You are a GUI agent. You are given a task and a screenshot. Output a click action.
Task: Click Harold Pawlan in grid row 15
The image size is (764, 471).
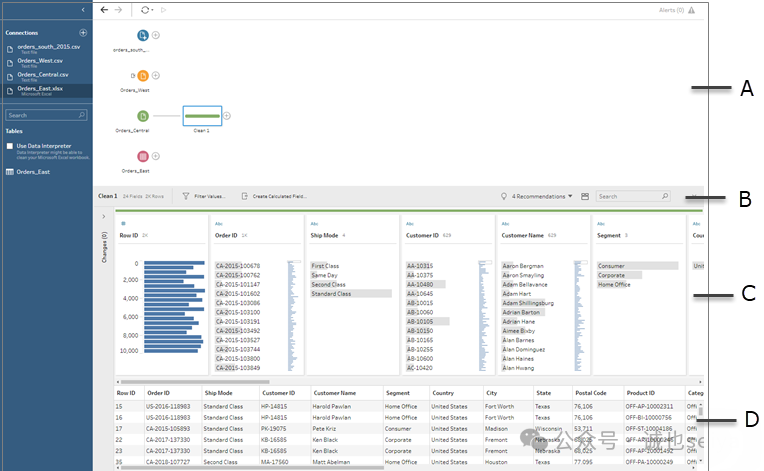point(331,406)
